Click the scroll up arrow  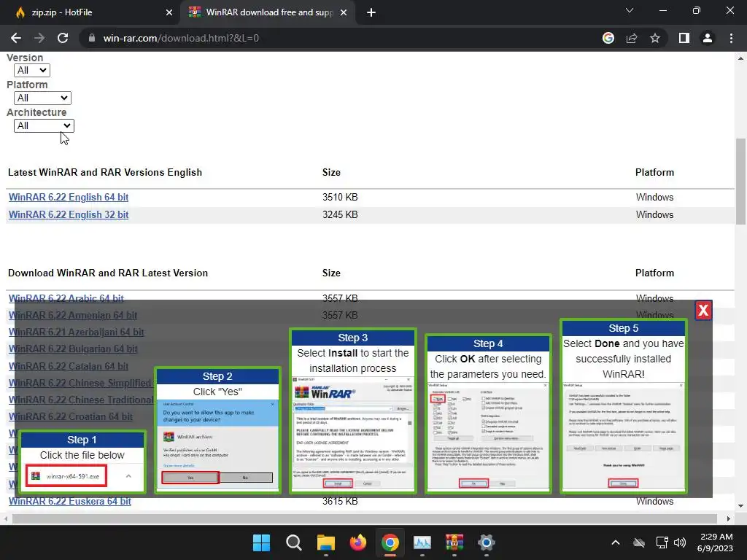click(x=740, y=58)
